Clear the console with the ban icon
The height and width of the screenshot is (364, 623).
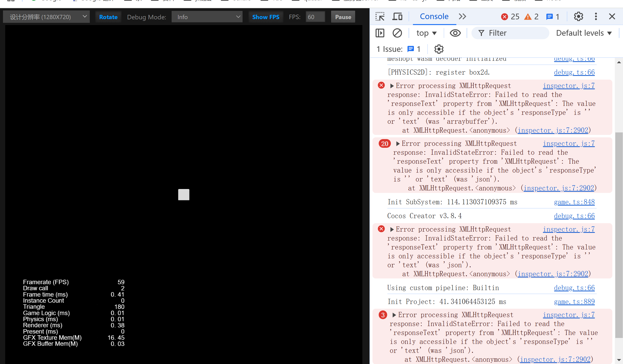pos(397,33)
